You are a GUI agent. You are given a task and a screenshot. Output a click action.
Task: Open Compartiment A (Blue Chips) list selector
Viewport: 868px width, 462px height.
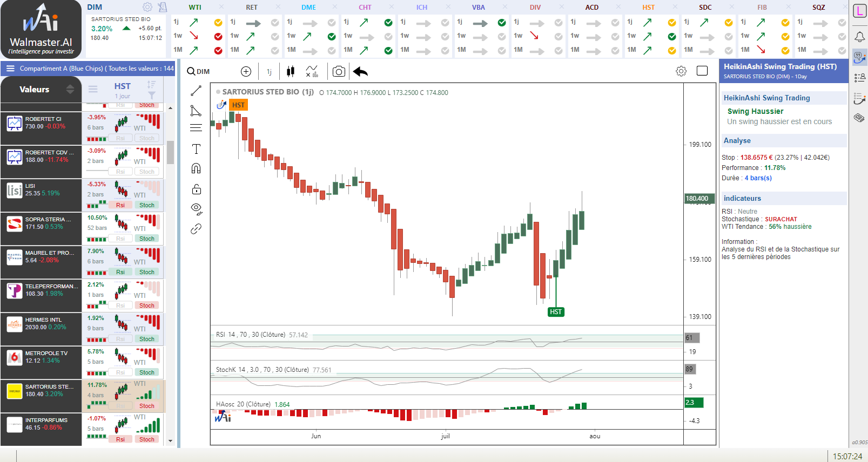click(97, 69)
